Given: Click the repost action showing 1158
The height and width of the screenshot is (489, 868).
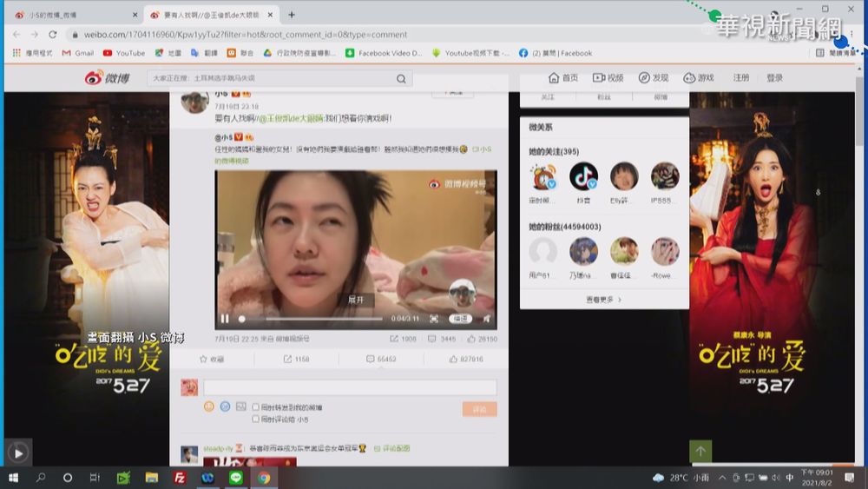Looking at the screenshot, I should 296,359.
